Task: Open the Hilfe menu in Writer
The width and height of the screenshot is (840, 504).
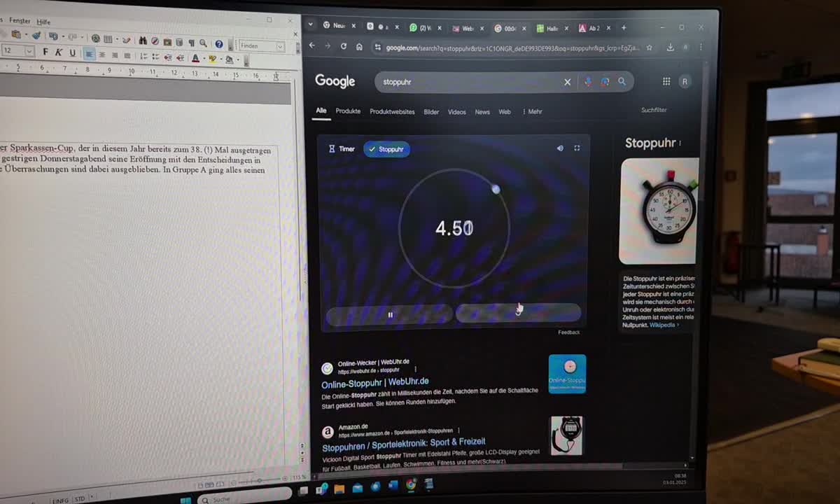Action: click(x=43, y=22)
